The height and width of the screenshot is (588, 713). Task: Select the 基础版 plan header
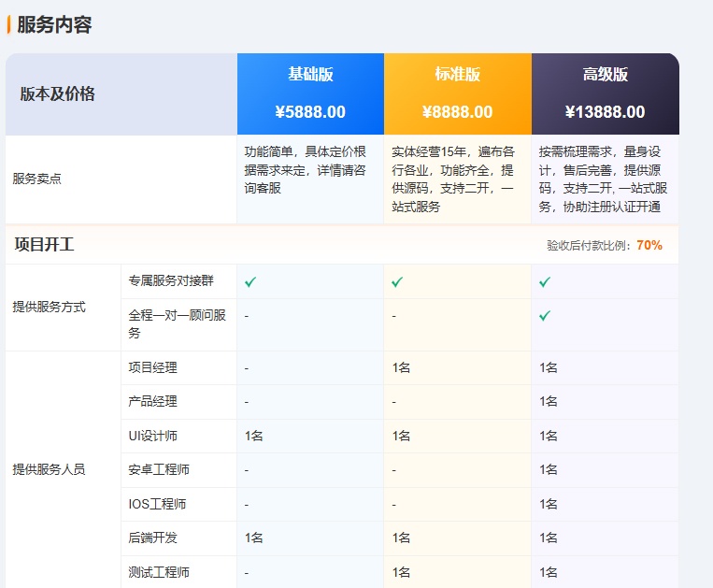[310, 75]
